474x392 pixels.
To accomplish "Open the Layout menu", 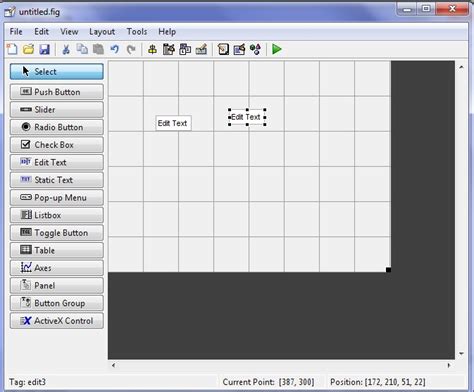I will (102, 32).
